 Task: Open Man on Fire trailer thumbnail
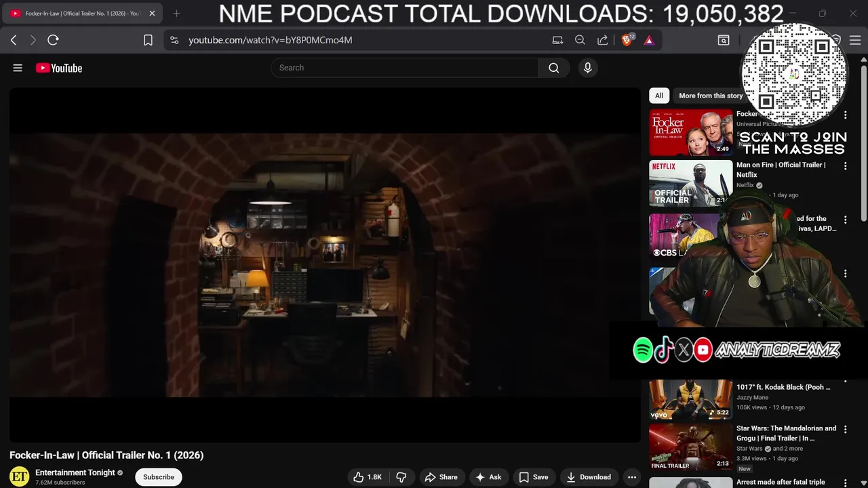click(691, 183)
